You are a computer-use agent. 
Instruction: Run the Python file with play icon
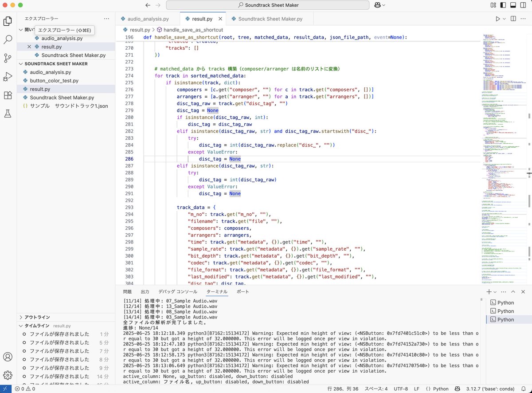[498, 19]
